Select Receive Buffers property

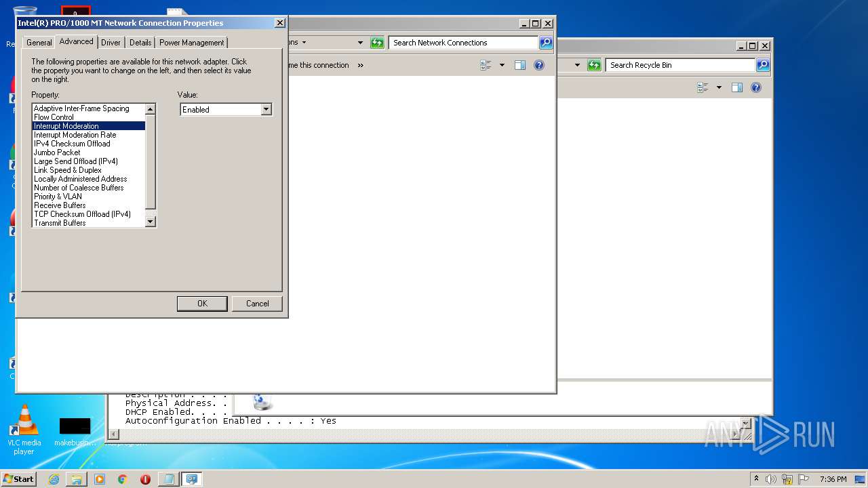click(x=88, y=205)
